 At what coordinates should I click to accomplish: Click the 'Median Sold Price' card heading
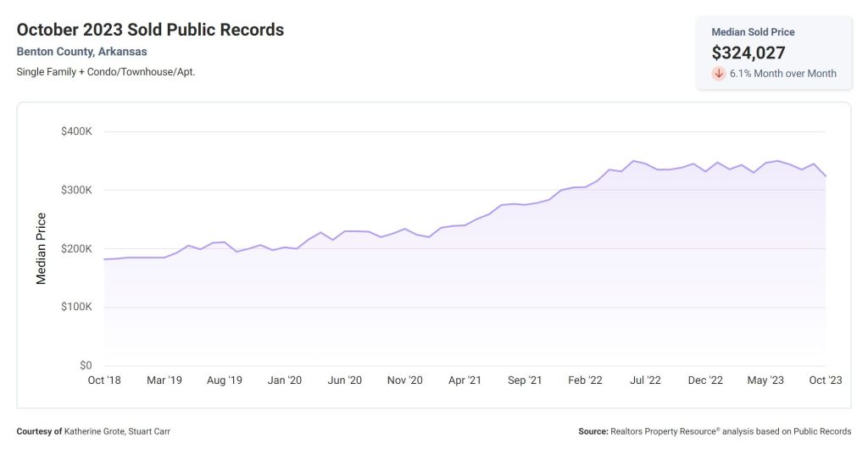tap(753, 32)
